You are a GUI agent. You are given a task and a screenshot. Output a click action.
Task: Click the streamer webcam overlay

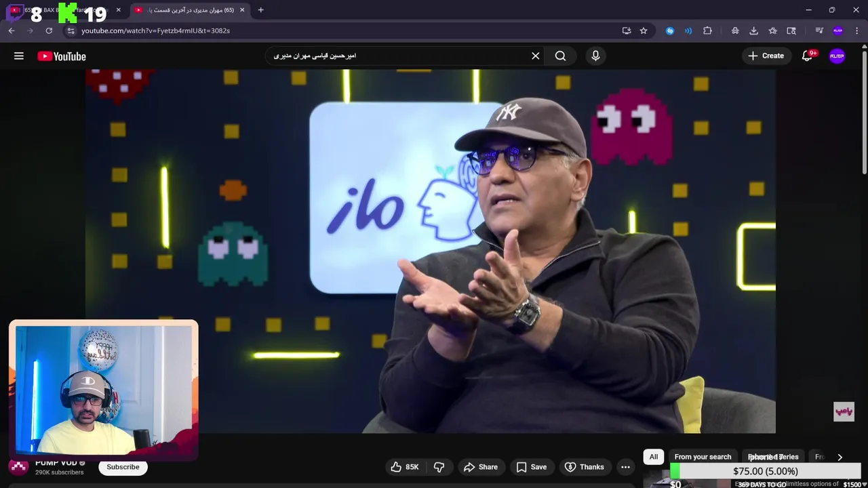pos(104,390)
